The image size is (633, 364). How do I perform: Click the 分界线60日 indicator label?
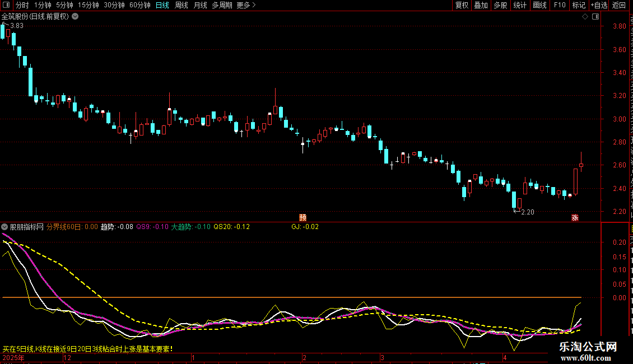click(72, 227)
